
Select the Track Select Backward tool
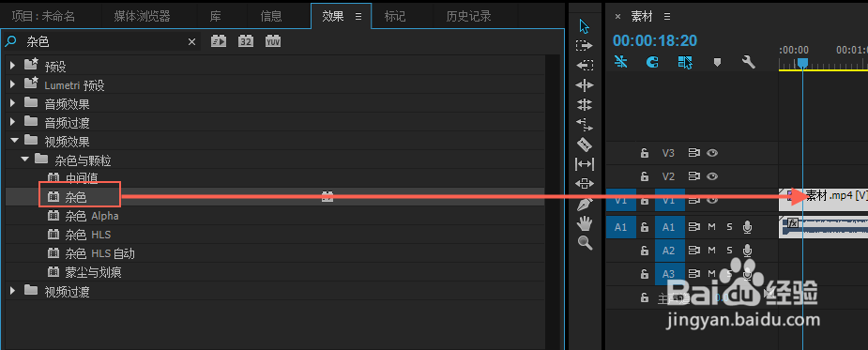tap(585, 66)
